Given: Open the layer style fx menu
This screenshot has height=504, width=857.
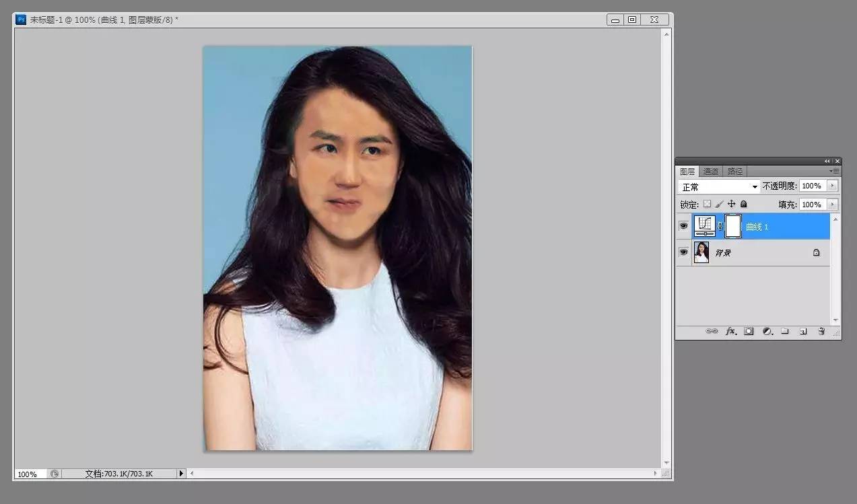Looking at the screenshot, I should 730,332.
